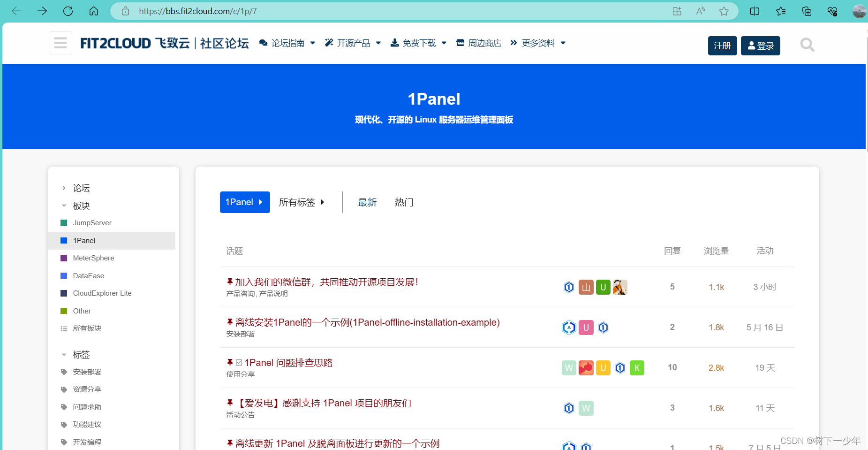
Task: Open split screen browser icon
Action: [x=755, y=11]
